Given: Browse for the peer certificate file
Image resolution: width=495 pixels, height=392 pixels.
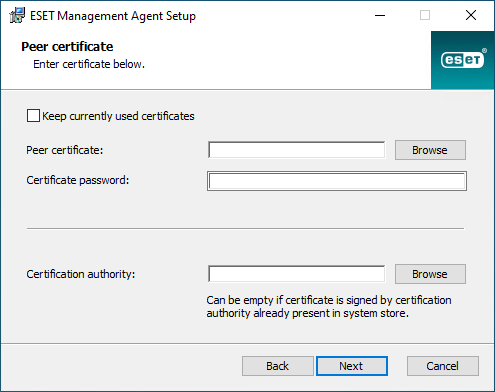Looking at the screenshot, I should pyautogui.click(x=430, y=150).
